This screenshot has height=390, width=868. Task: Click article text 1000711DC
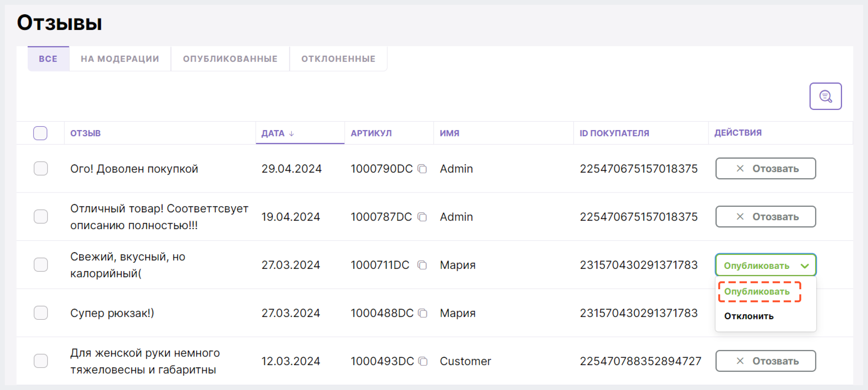[x=380, y=265]
